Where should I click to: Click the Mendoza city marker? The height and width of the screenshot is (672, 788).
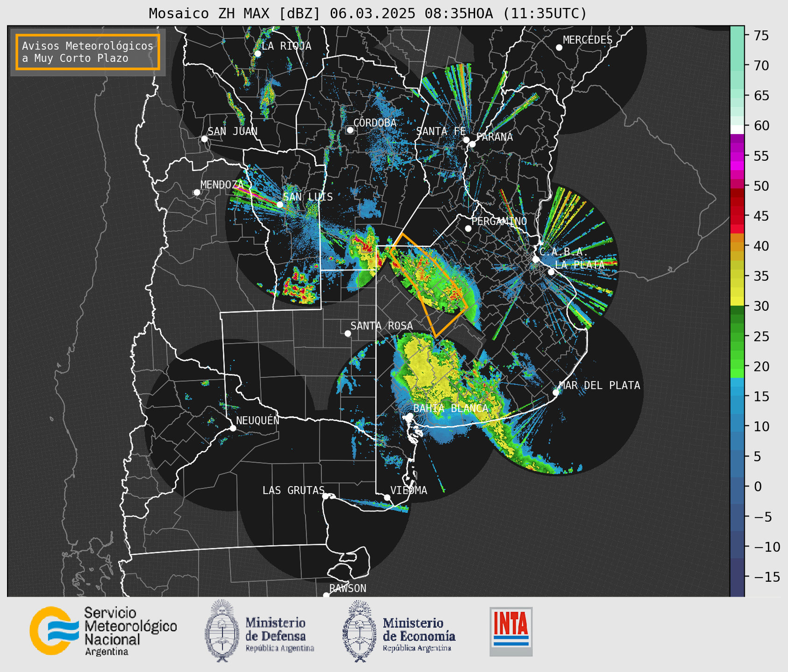[x=197, y=193]
